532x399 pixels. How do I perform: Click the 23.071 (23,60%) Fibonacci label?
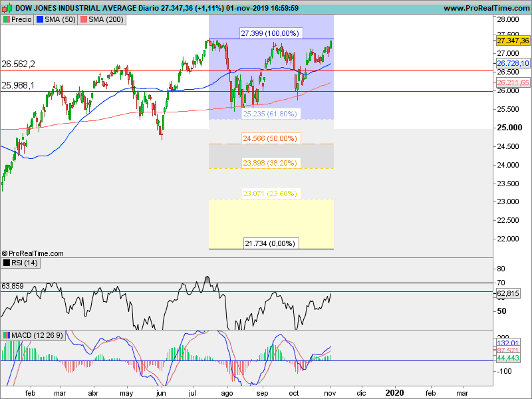point(270,194)
